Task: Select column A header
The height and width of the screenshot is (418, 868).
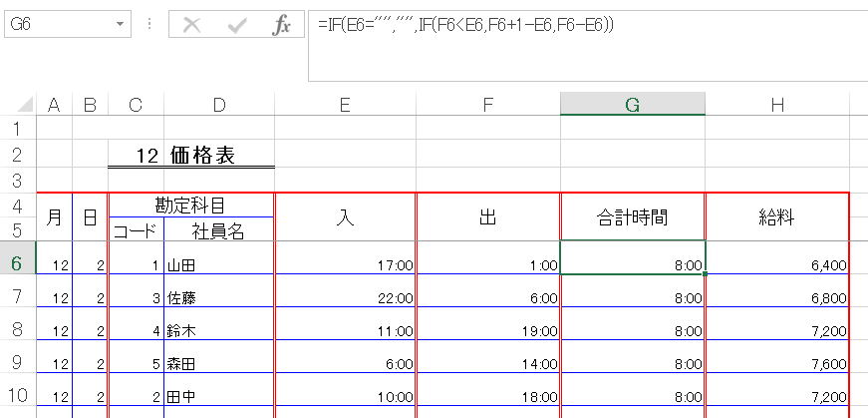Action: tap(54, 104)
